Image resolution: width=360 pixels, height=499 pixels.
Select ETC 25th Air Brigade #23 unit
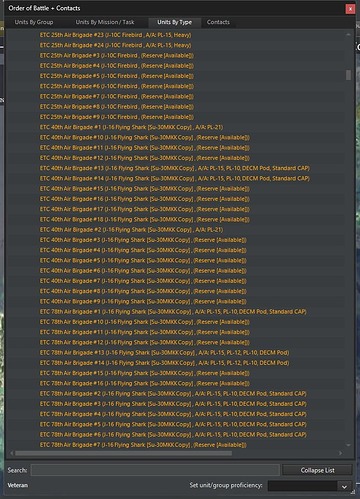click(x=115, y=35)
